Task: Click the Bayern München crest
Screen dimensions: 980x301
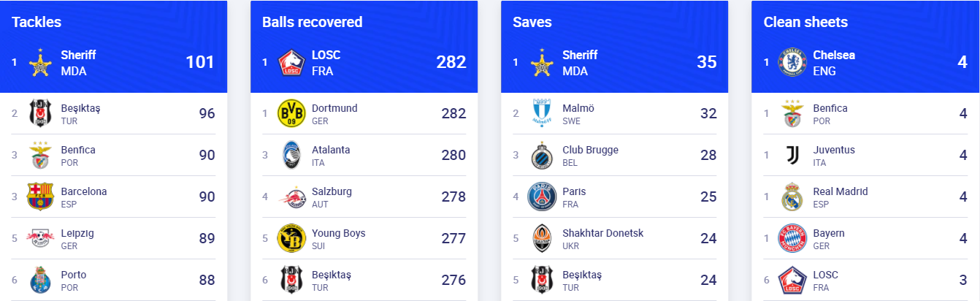Action: [792, 238]
